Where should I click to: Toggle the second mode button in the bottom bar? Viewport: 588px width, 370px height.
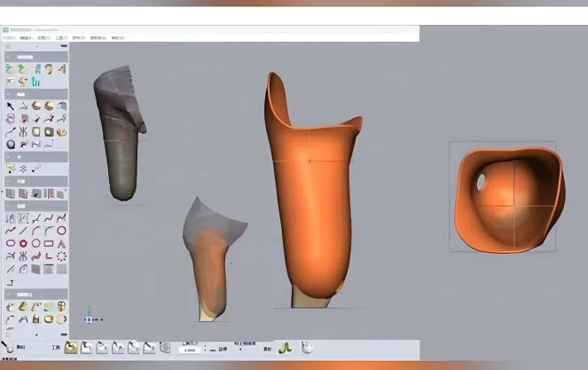pos(86,348)
